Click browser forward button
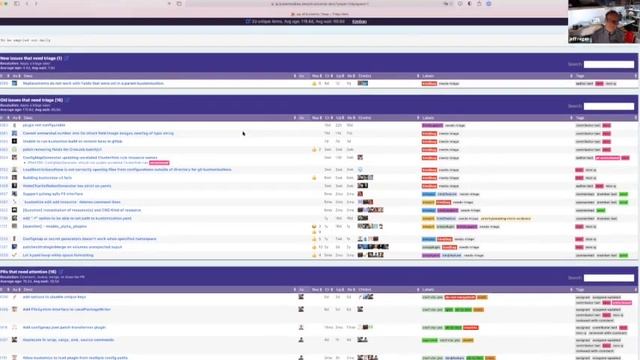The height and width of the screenshot is (360, 640). click(x=36, y=4)
